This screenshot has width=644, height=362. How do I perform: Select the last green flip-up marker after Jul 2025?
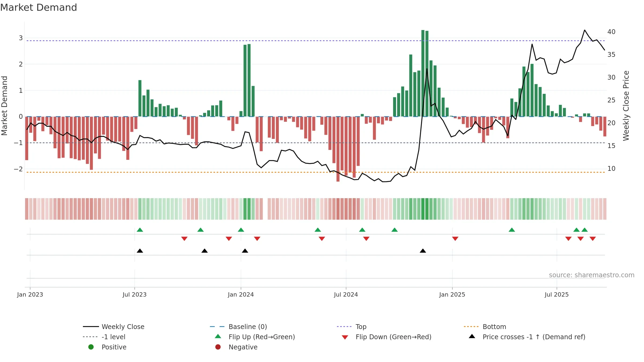pyautogui.click(x=585, y=230)
